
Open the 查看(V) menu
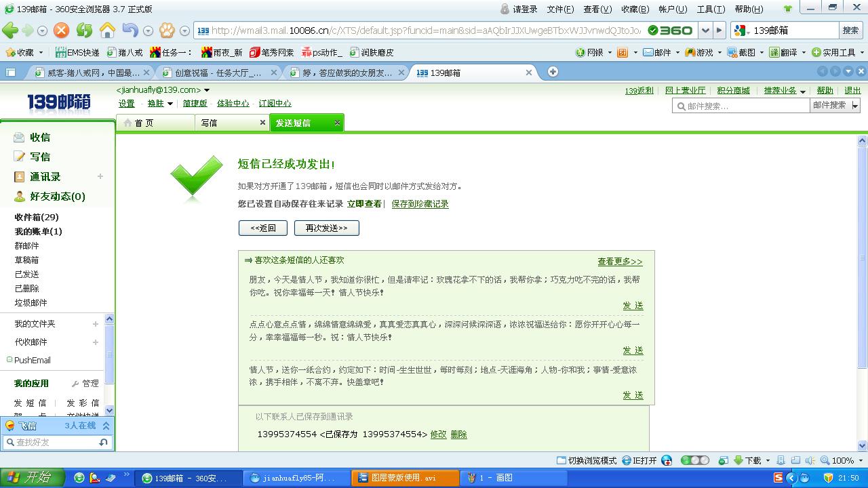click(597, 9)
